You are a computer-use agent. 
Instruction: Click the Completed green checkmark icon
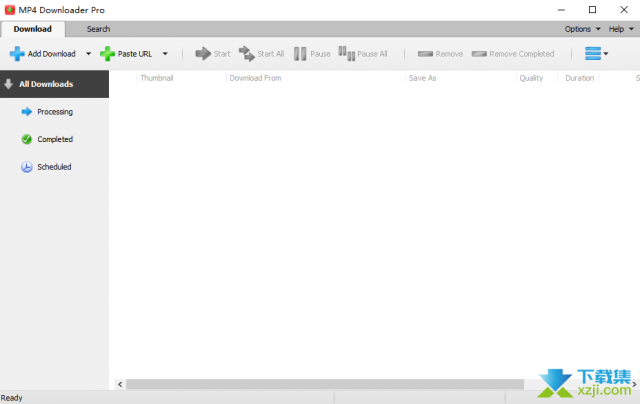pos(27,139)
